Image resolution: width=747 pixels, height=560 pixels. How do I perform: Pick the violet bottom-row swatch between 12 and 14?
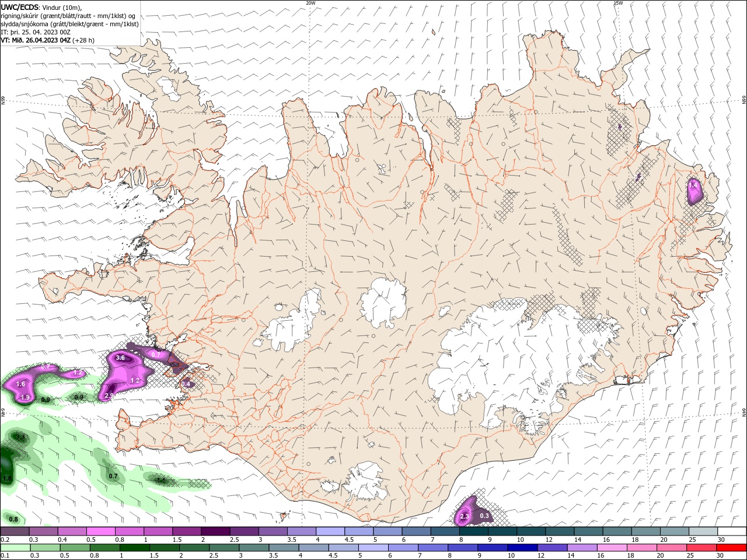551,548
